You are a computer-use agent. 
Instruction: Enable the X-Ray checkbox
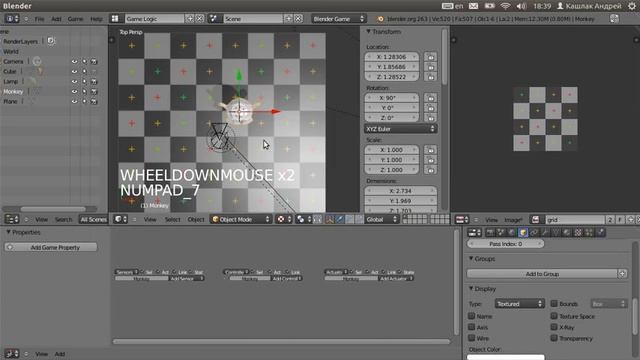coord(554,327)
